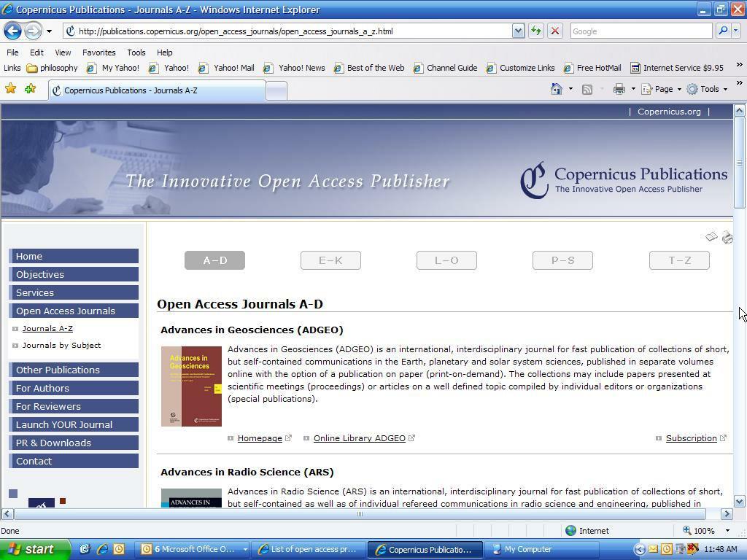
Task: Open the Edit menu
Action: click(x=36, y=52)
